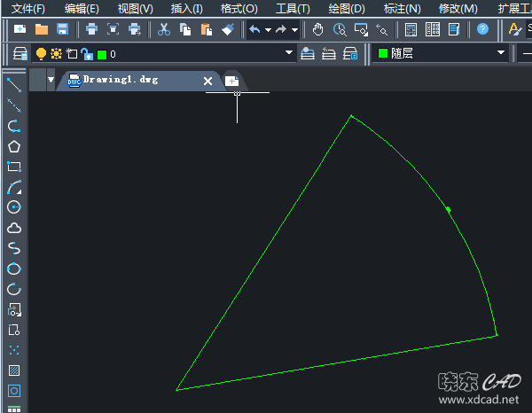Click the Cut scissors icon
The width and height of the screenshot is (532, 413).
pos(164,29)
